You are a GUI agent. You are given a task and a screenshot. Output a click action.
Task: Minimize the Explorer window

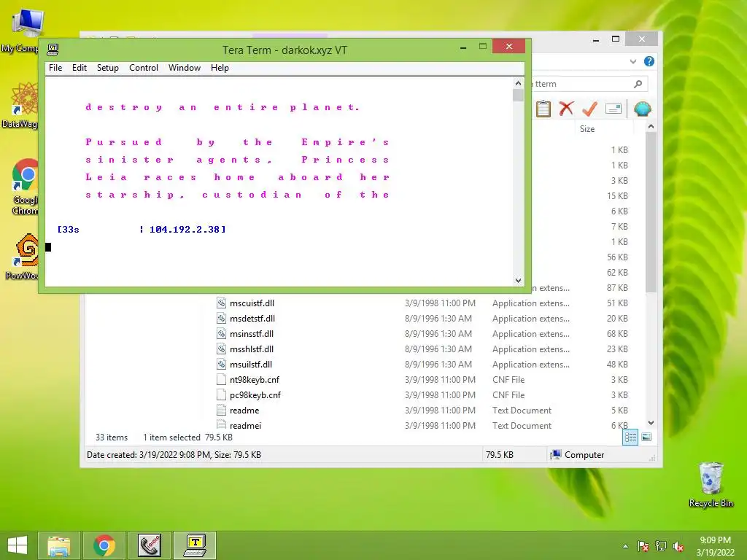595,39
